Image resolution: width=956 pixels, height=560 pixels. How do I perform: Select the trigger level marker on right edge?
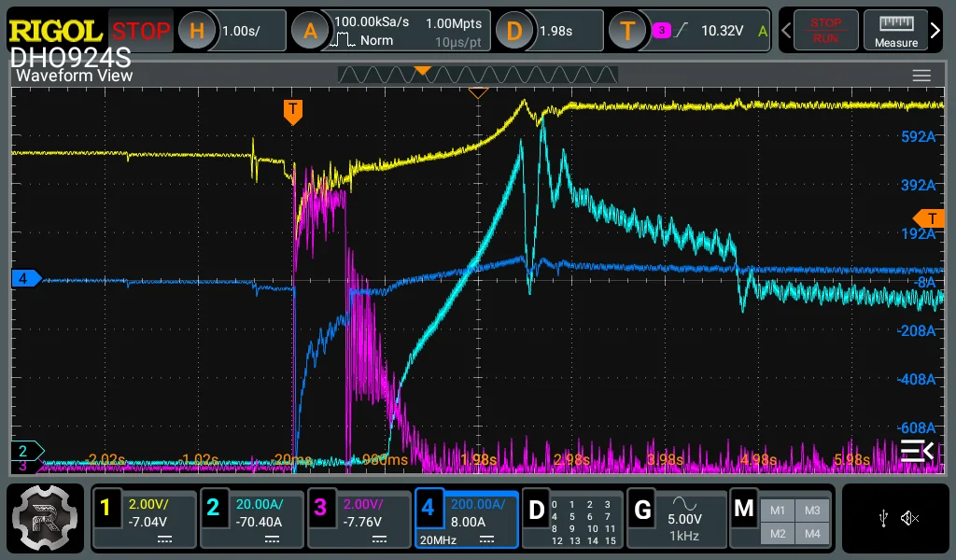pos(929,218)
